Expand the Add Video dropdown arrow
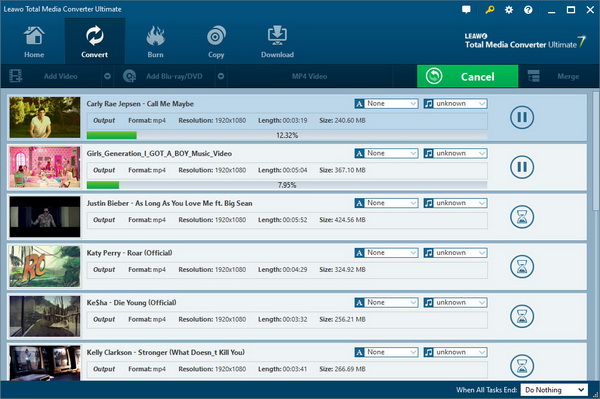This screenshot has height=399, width=600. coord(108,76)
